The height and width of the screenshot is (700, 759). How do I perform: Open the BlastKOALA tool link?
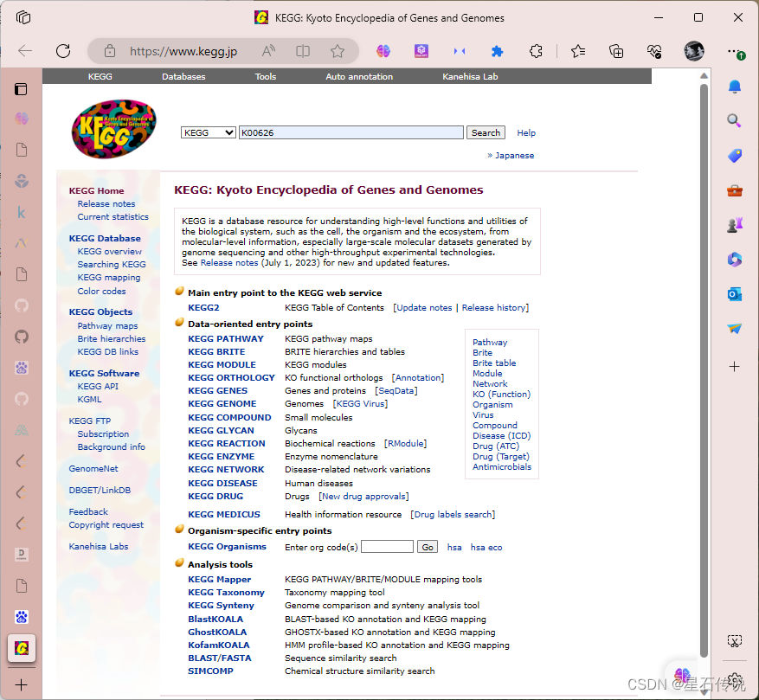pos(215,620)
